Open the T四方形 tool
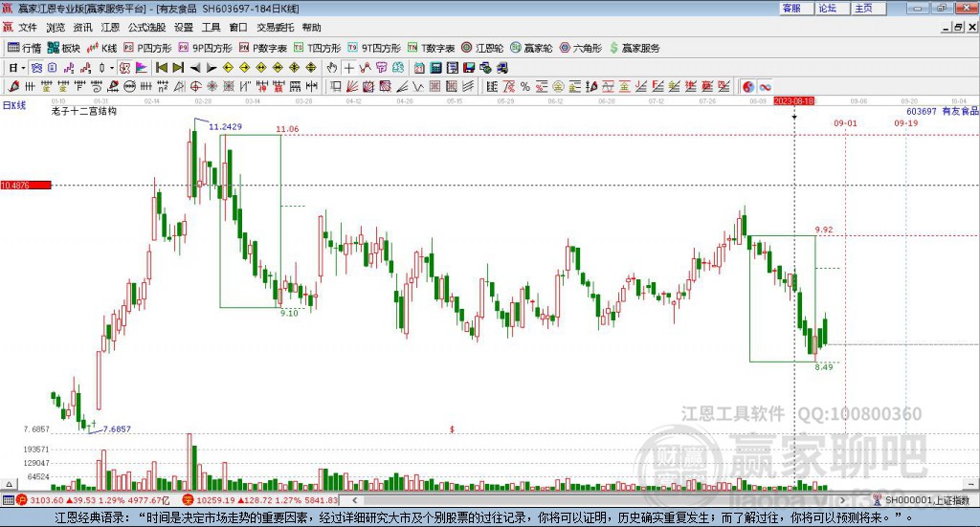 [x=318, y=48]
